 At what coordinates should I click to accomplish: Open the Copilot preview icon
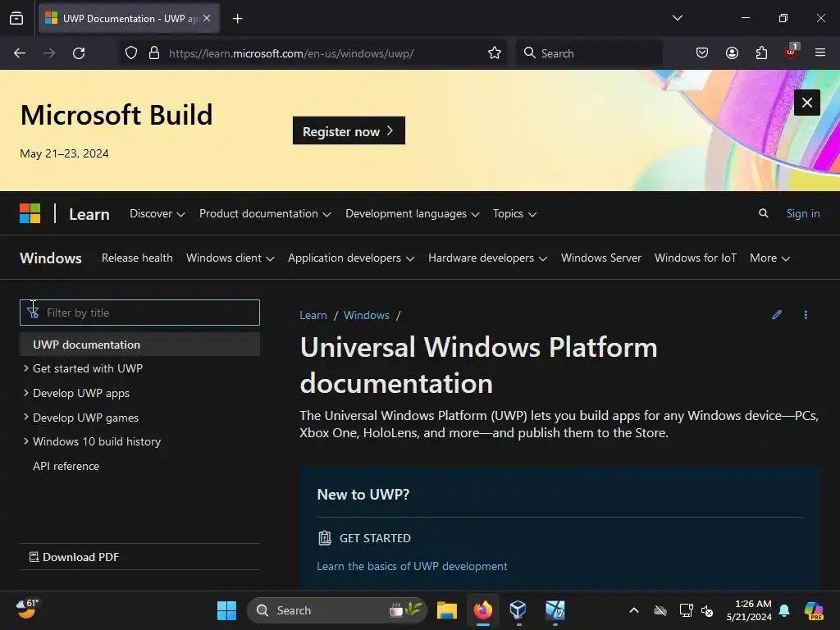click(814, 610)
